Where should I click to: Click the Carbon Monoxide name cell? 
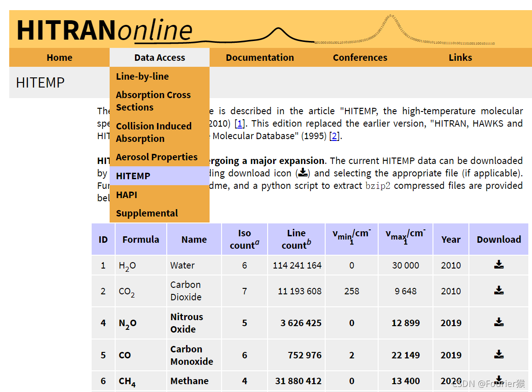(x=194, y=355)
